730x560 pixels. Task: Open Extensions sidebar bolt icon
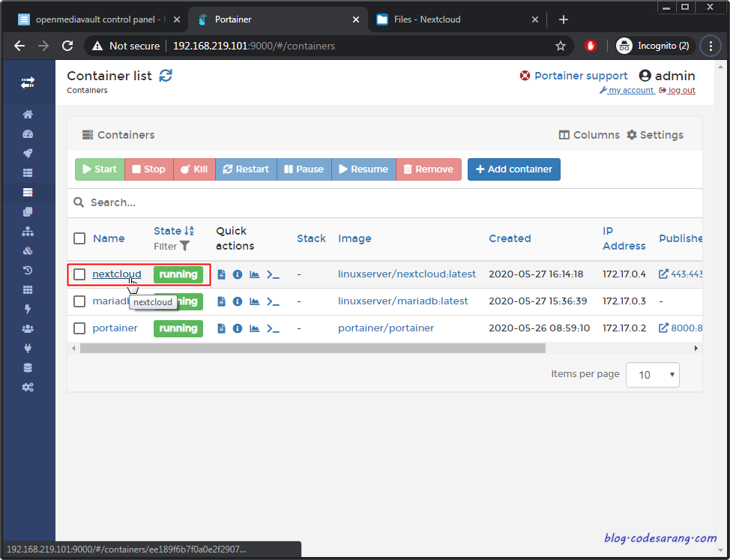pos(28,309)
